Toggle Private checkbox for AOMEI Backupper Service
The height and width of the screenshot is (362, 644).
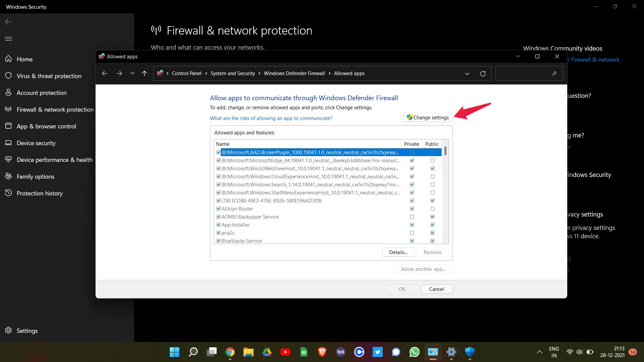[411, 217]
